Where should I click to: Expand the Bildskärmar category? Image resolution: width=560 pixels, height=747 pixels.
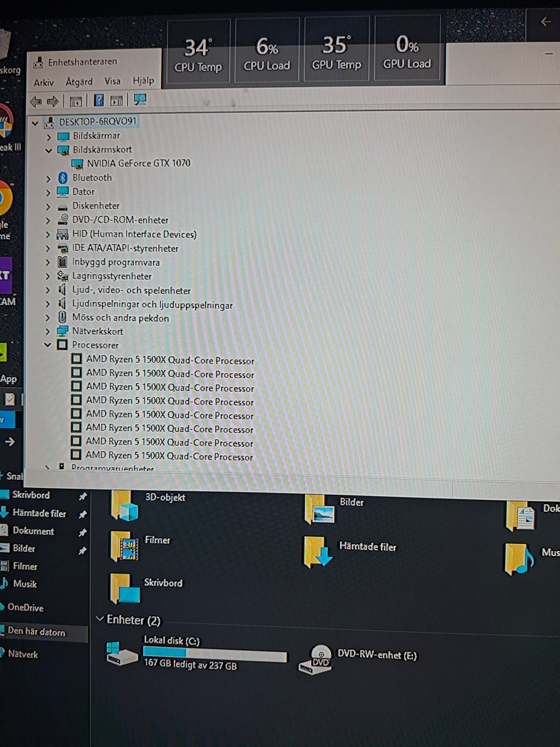tap(49, 137)
